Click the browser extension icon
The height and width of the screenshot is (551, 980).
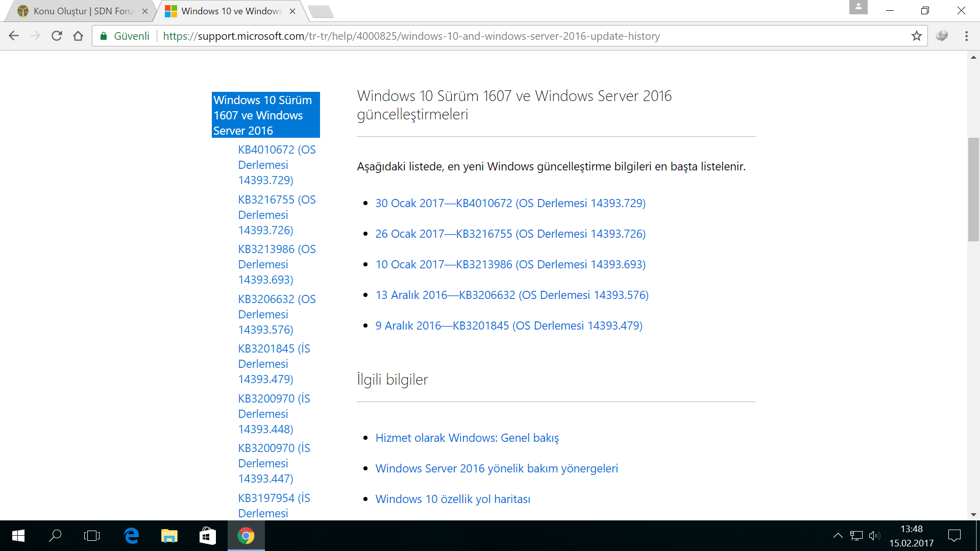point(942,36)
